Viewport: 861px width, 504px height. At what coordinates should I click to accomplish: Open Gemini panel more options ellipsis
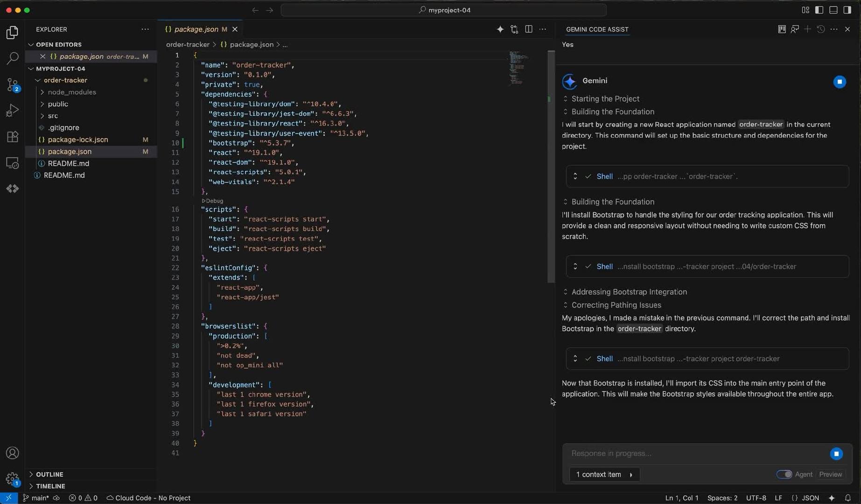834,29
